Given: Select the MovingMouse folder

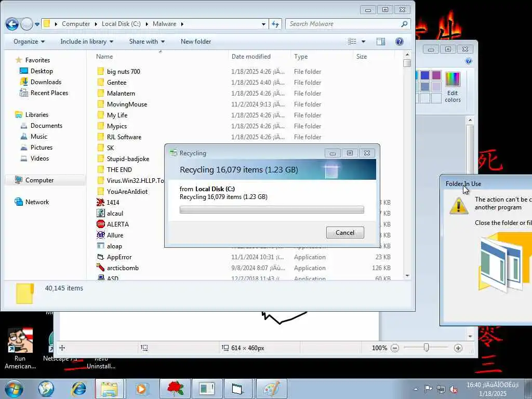Looking at the screenshot, I should pos(122,104).
